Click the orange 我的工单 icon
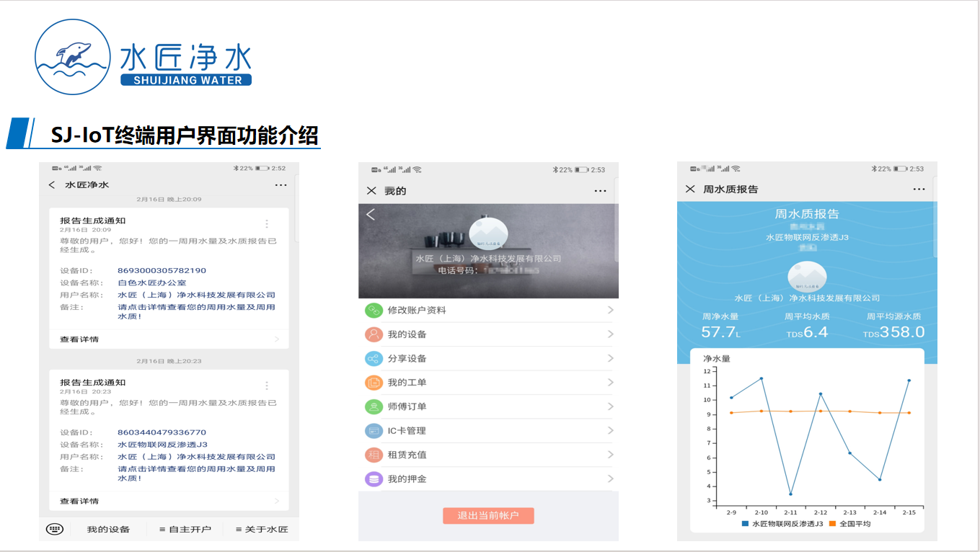The height and width of the screenshot is (552, 980). pyautogui.click(x=374, y=383)
